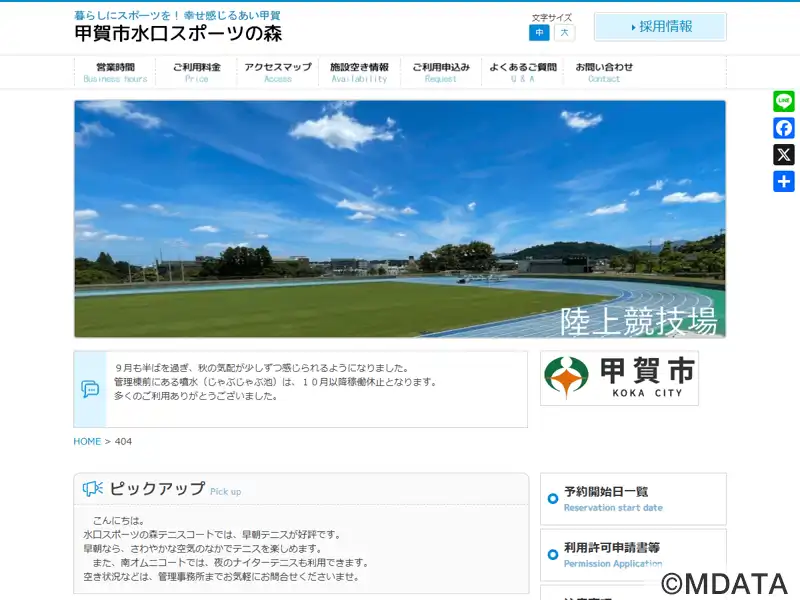Click the ピックアップ heading
This screenshot has height=600, width=800.
158,489
